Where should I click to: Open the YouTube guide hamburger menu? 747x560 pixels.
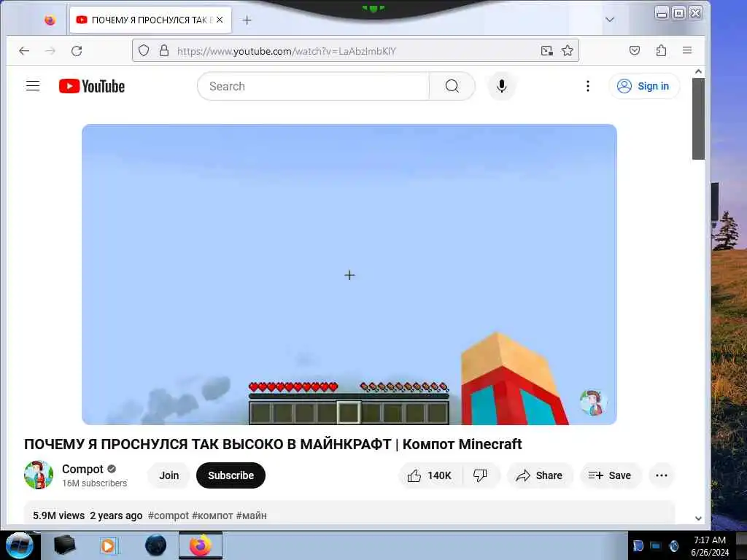tap(33, 86)
